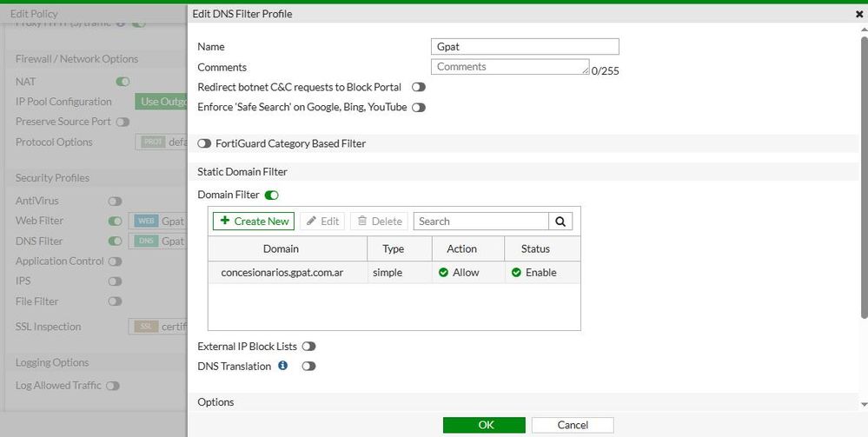Click the Delete button in Domain Filter toolbar
The height and width of the screenshot is (437, 868).
(x=379, y=221)
